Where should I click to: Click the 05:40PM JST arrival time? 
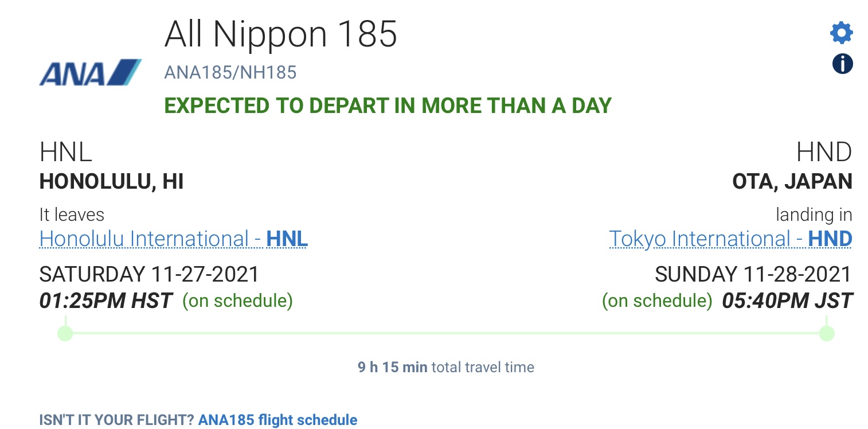click(x=787, y=301)
